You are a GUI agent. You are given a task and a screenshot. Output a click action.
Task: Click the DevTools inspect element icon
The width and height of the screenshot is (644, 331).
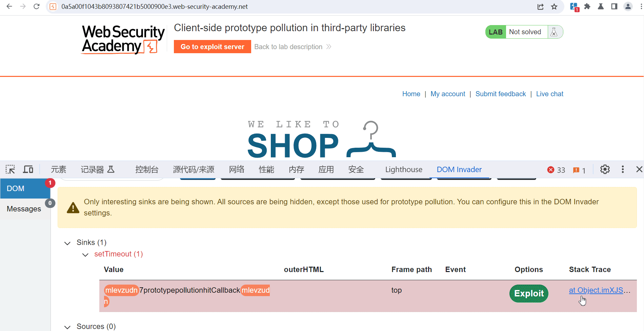(10, 169)
